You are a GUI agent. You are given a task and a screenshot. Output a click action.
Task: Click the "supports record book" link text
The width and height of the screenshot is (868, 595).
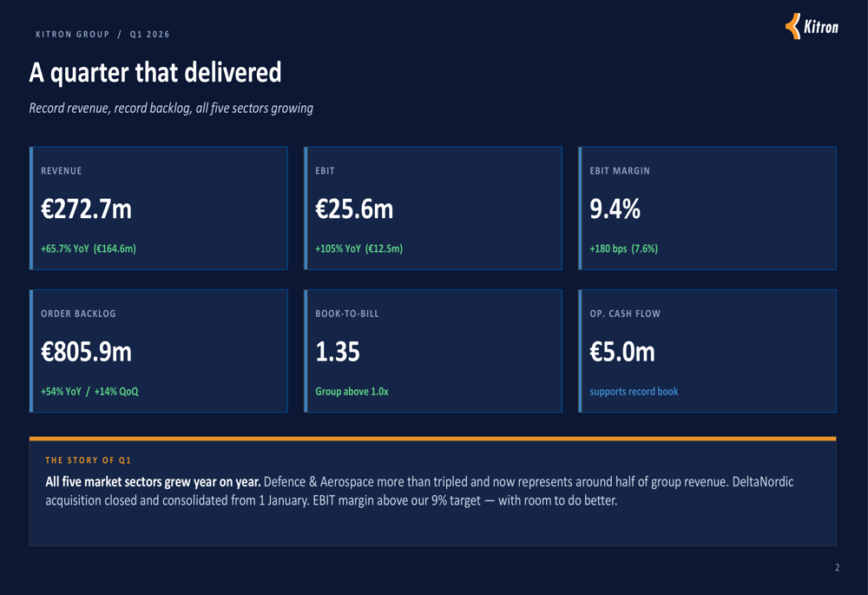pyautogui.click(x=634, y=392)
